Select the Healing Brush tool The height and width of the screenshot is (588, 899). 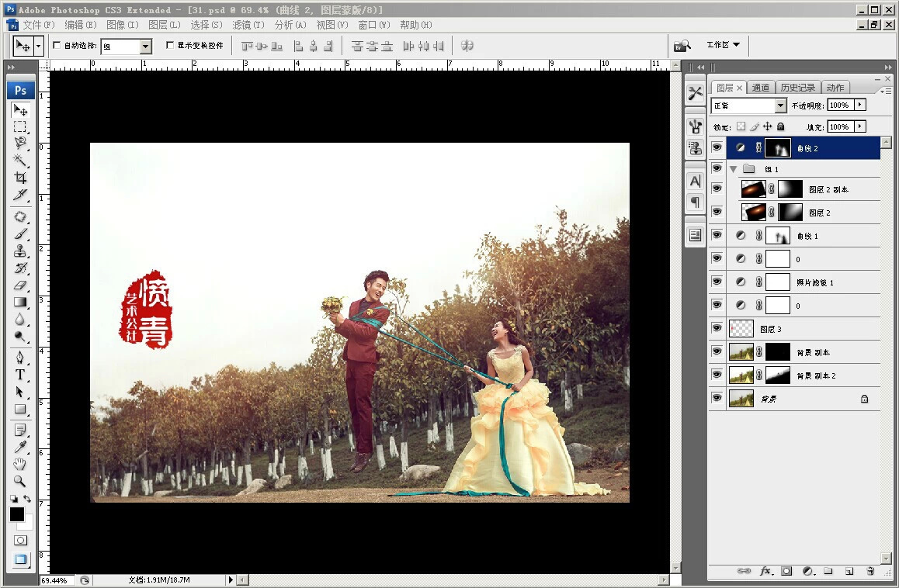[20, 216]
